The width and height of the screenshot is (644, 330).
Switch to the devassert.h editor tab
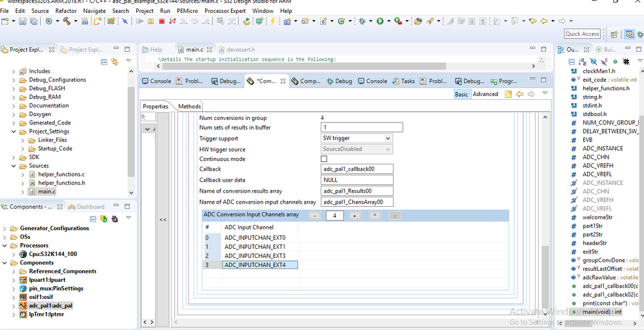coord(236,50)
